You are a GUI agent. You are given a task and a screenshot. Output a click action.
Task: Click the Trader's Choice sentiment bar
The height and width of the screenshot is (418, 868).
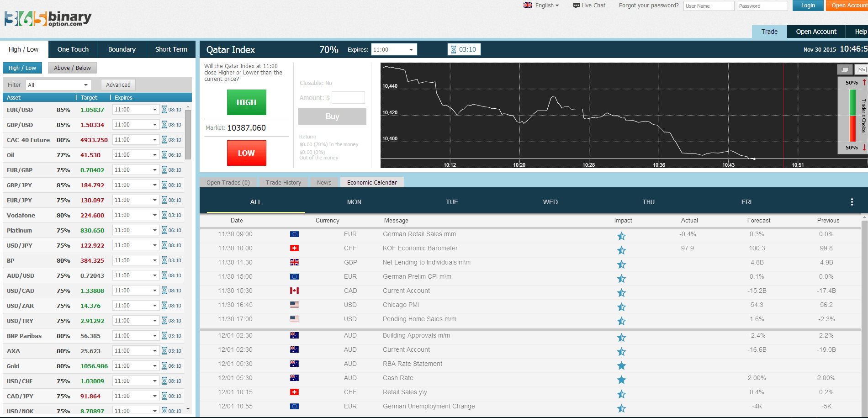pos(852,114)
